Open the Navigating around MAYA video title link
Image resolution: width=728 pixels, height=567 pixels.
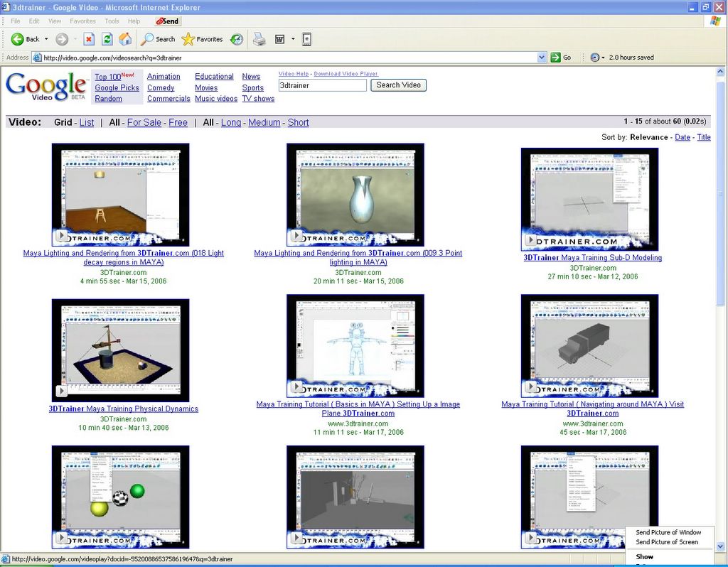[592, 409]
